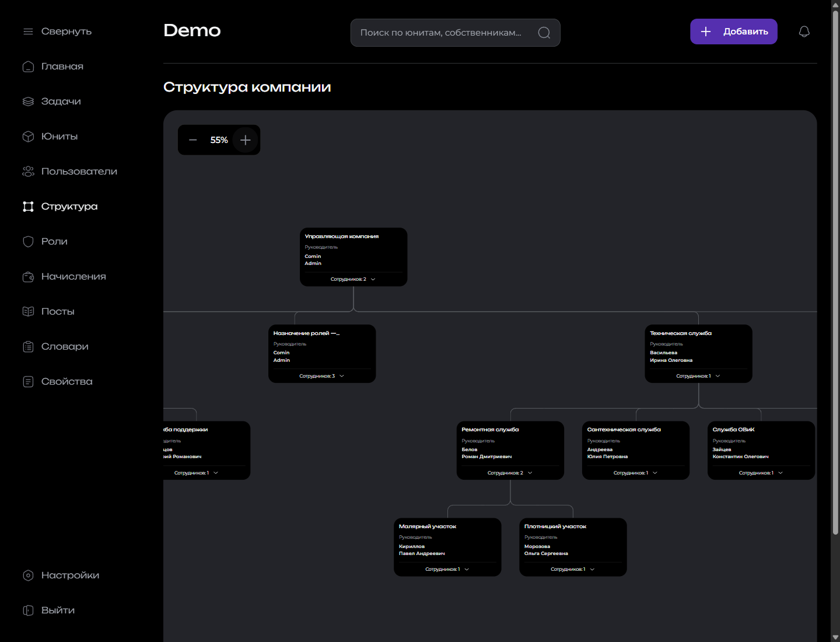Screen dimensions: 840x642
Task: Click the Главная home icon
Action: (x=28, y=67)
